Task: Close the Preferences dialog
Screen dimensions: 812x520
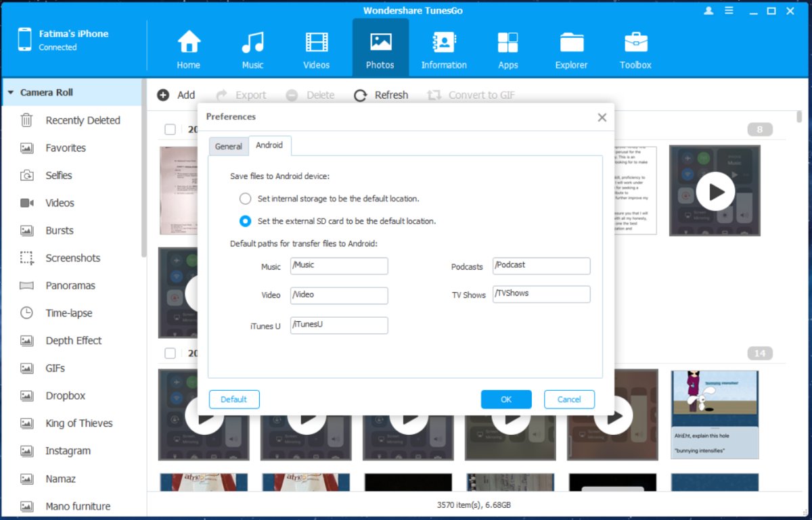Action: point(602,118)
